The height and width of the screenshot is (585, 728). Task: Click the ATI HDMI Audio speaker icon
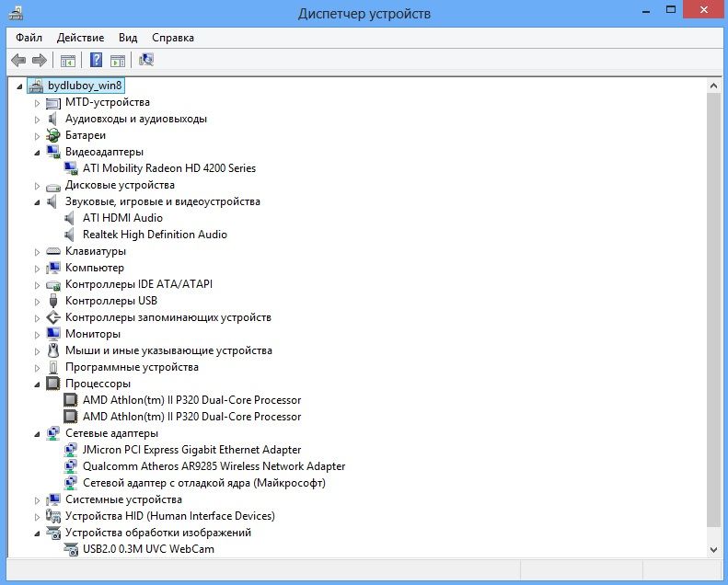coord(70,218)
